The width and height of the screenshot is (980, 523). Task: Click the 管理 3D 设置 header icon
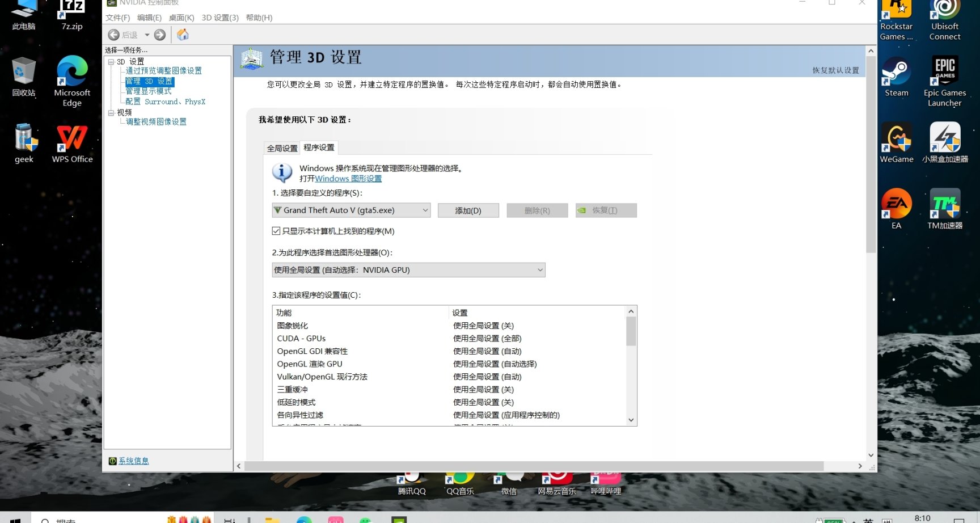tap(252, 58)
